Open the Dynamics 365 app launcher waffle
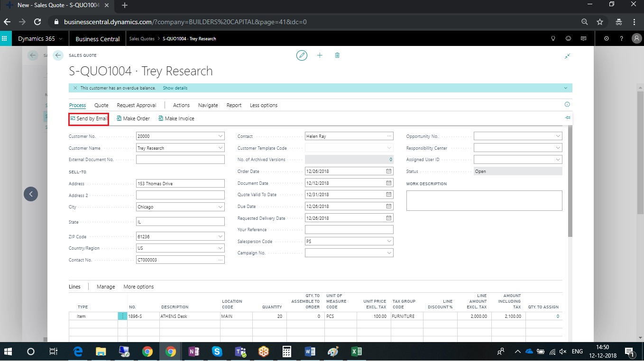The image size is (644, 361). tap(6, 39)
